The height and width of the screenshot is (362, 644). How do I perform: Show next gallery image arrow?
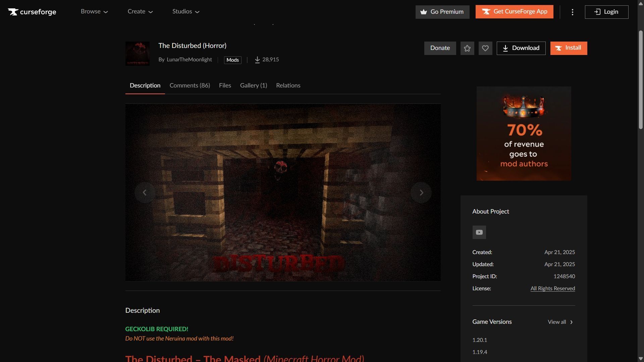(x=421, y=192)
